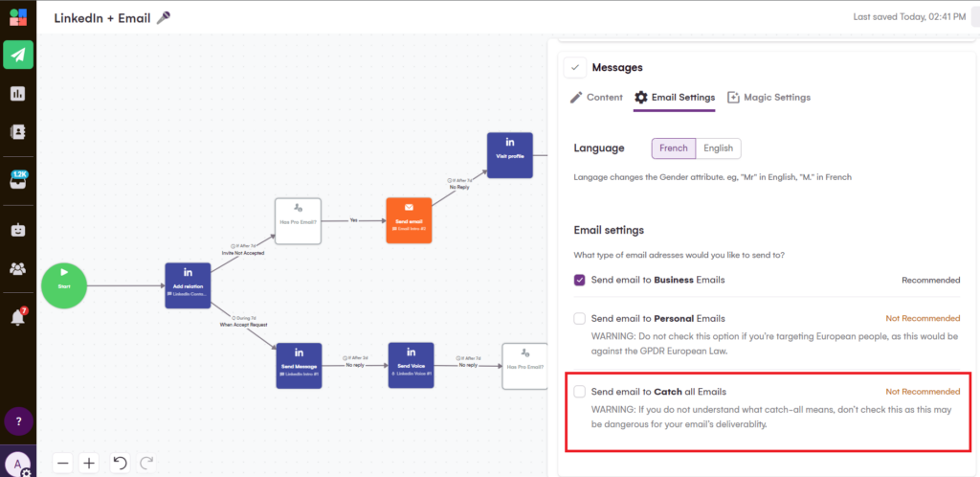Open the notifications bell icon
Image resolution: width=980 pixels, height=477 pixels.
pyautogui.click(x=18, y=317)
